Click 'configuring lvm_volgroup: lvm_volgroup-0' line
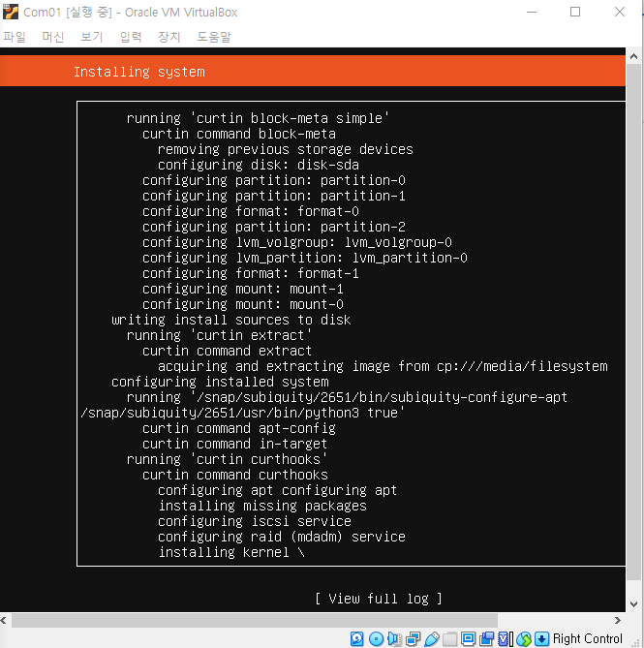 coord(297,242)
